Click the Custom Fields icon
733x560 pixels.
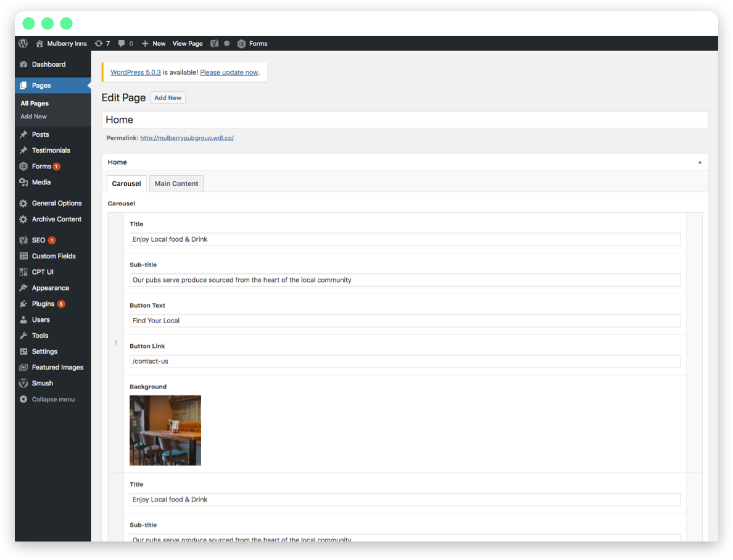click(x=23, y=256)
